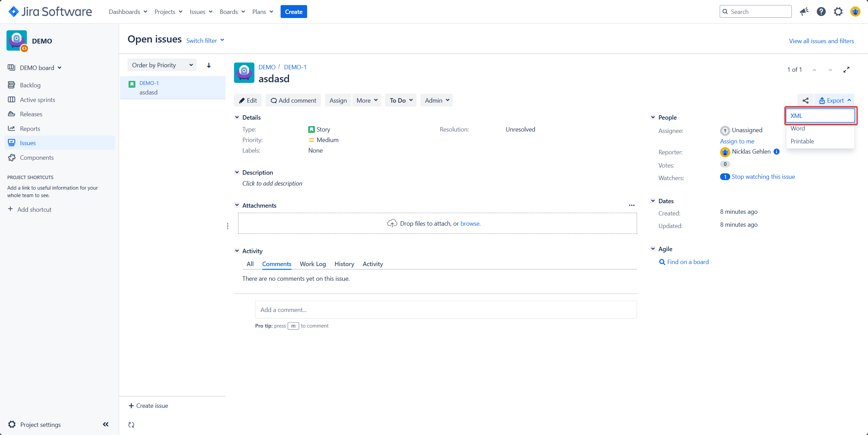This screenshot has height=435, width=868.
Task: Choose Word from the Export menu
Action: coord(798,128)
